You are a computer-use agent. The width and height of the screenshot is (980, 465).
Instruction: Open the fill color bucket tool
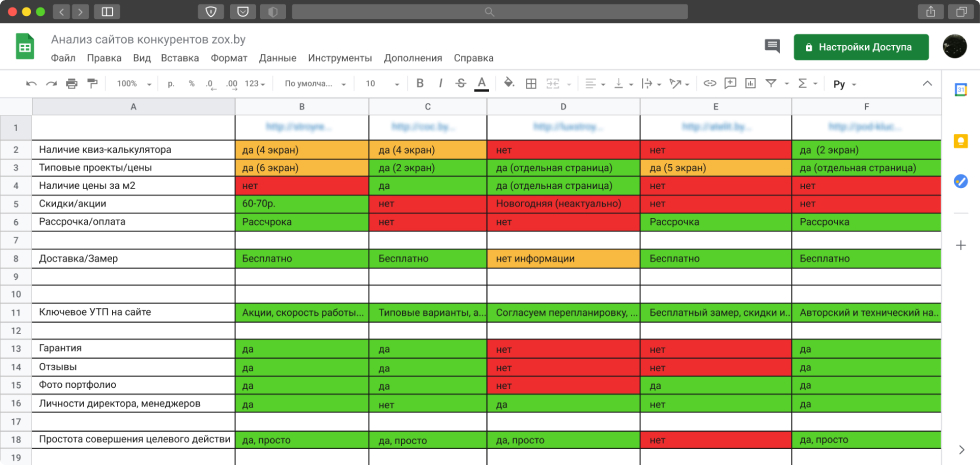point(508,84)
